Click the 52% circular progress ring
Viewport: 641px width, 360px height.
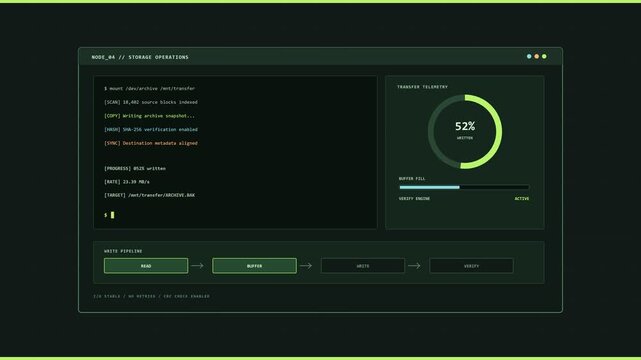click(465, 132)
